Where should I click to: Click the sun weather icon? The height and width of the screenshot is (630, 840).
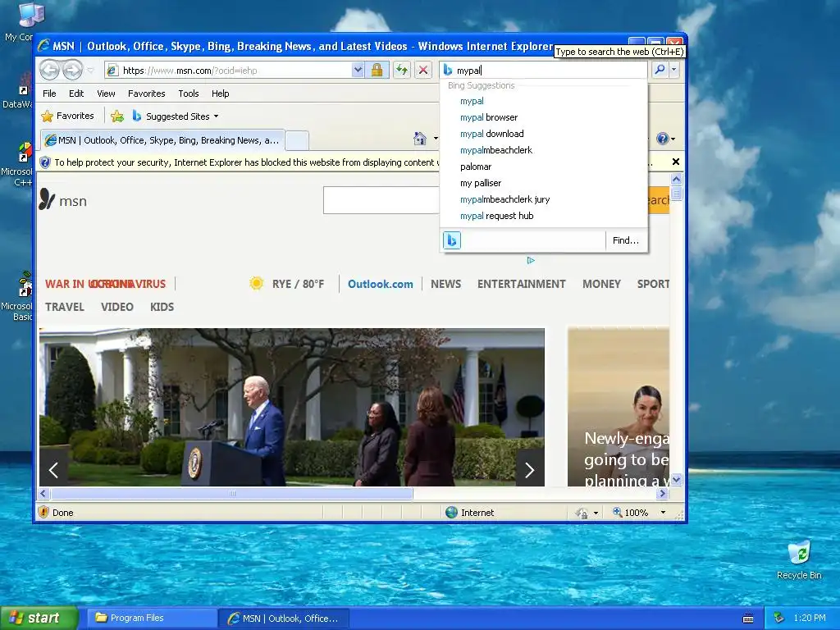(257, 283)
